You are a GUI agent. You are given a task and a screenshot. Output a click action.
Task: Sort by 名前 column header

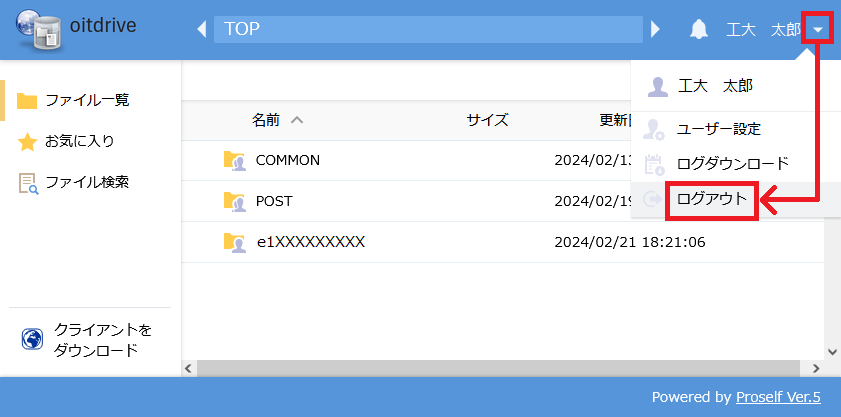click(x=266, y=120)
